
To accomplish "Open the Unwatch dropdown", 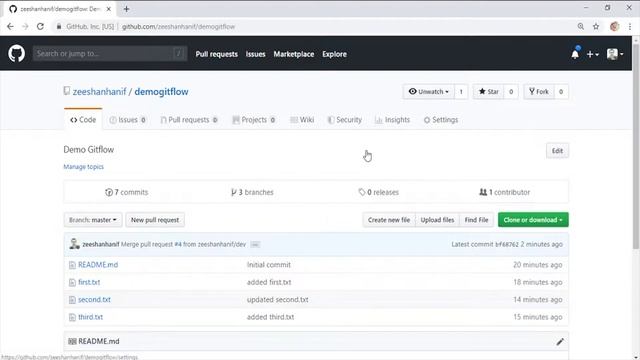I will (x=429, y=92).
